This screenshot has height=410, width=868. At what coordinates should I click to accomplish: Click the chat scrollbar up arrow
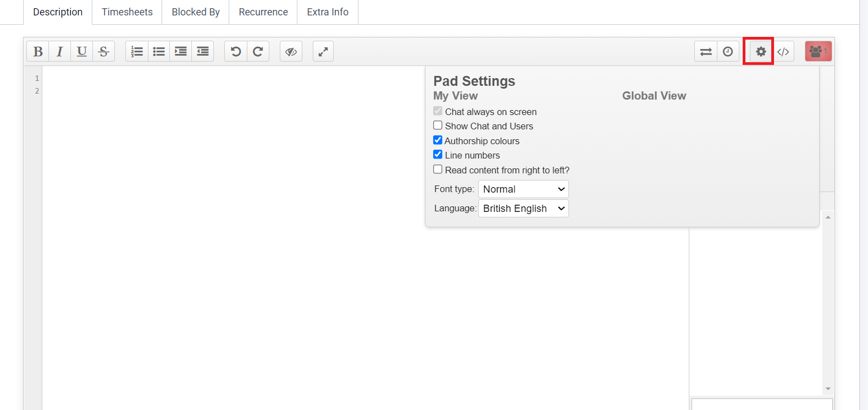tap(828, 217)
